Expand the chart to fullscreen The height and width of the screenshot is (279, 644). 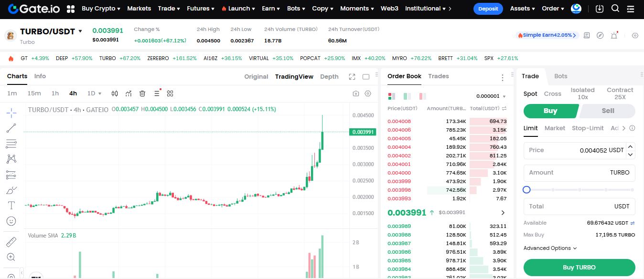352,77
